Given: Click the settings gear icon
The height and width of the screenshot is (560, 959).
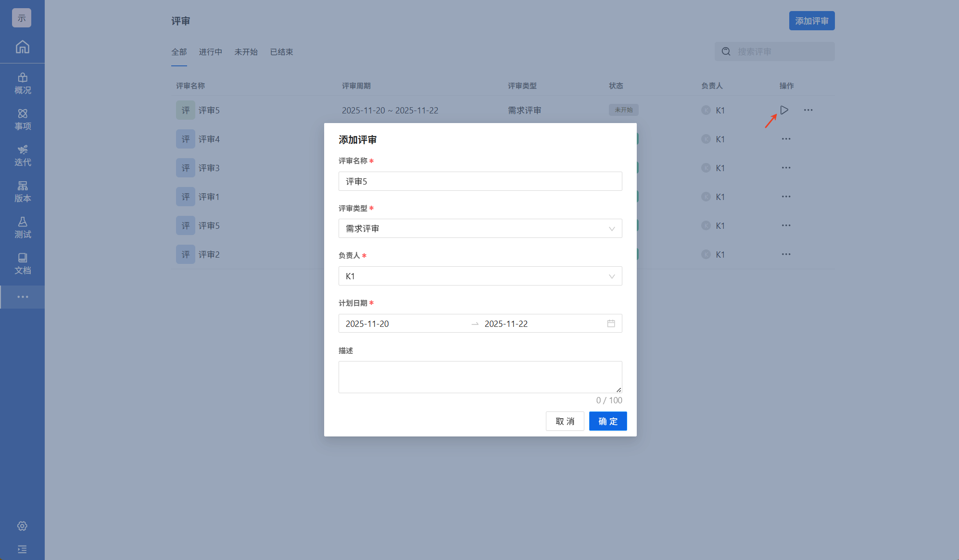Looking at the screenshot, I should point(22,526).
